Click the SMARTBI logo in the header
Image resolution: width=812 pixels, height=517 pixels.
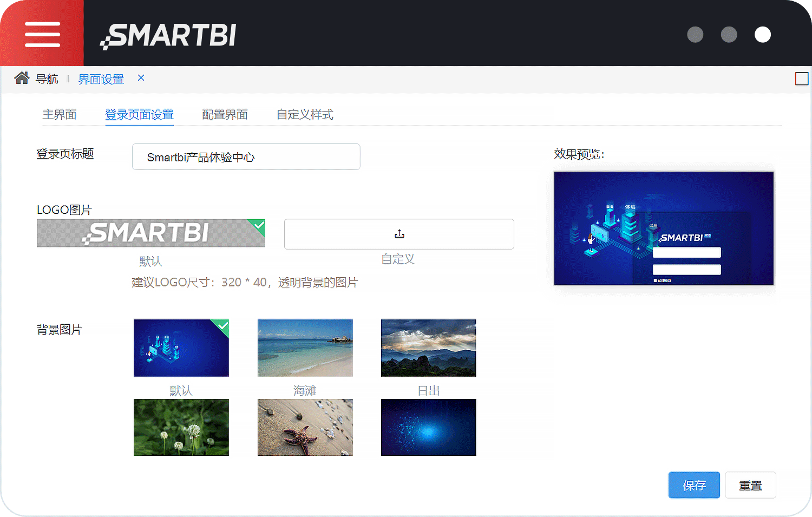(x=168, y=36)
